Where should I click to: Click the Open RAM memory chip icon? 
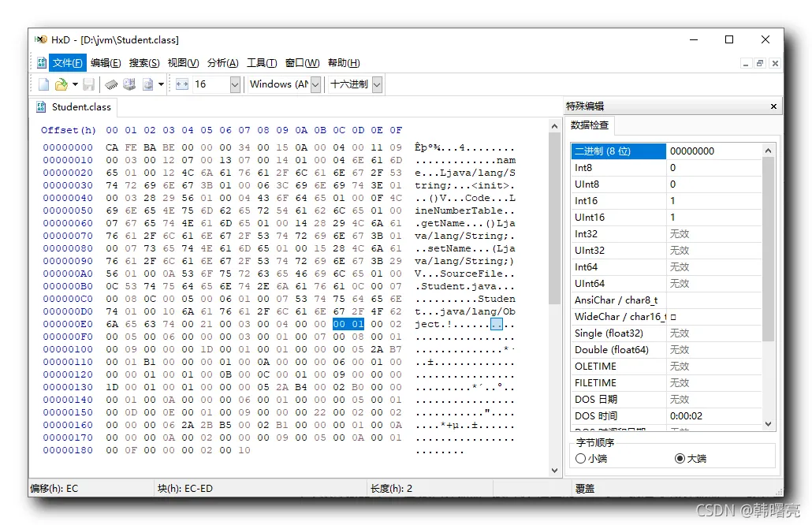[x=111, y=84]
